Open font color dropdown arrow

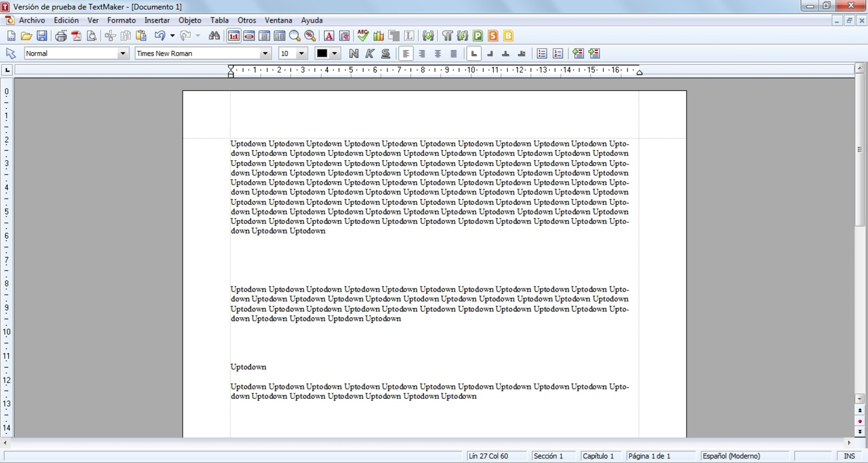(335, 53)
